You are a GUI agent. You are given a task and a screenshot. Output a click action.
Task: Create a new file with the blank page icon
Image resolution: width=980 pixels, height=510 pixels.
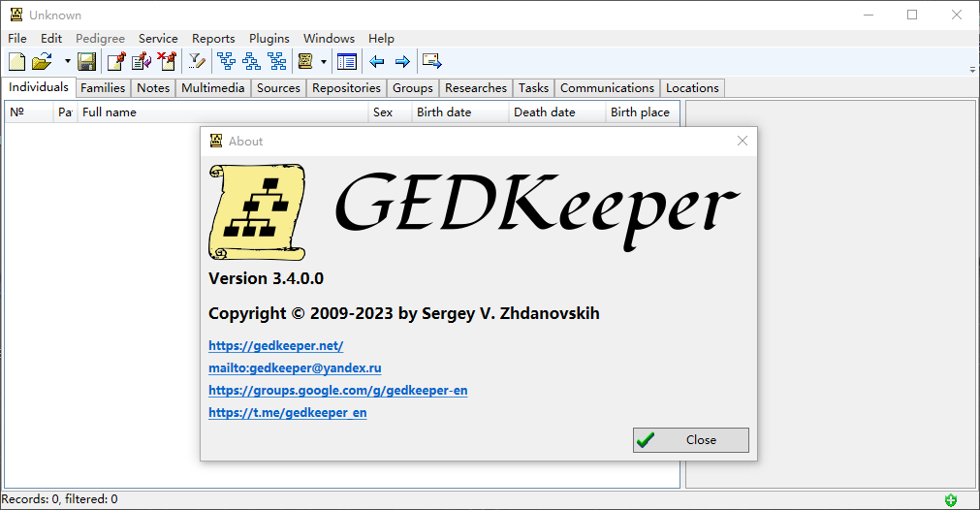pyautogui.click(x=16, y=61)
